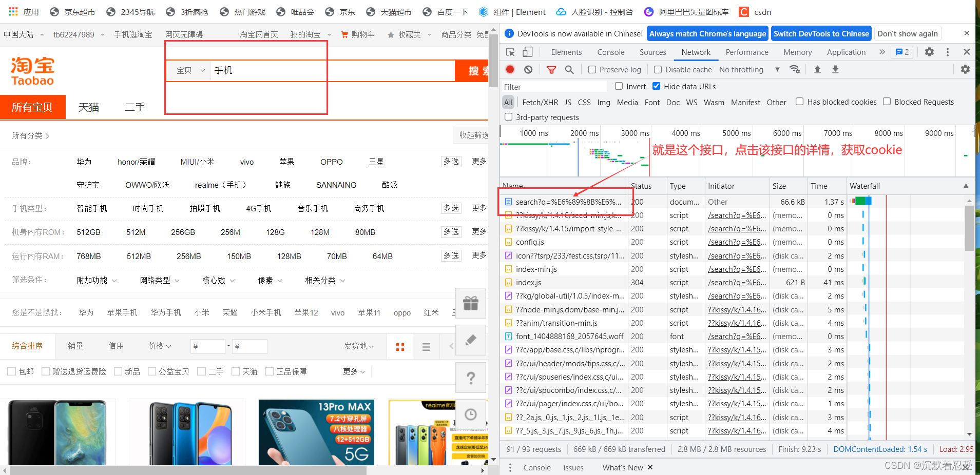Open the DevTools settings gear
Screen dimensions: 980x475
pos(929,52)
